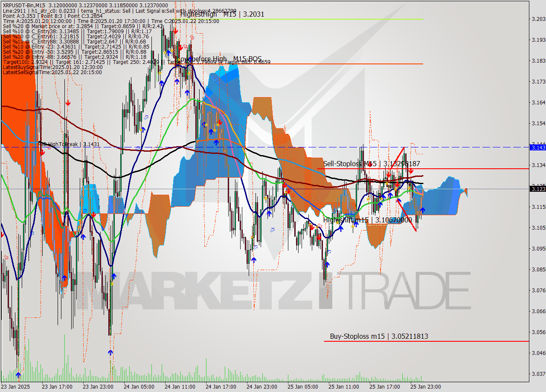Select the 'Sell %20 @ Market price' line
The width and height of the screenshot is (546, 392).
pos(83,26)
